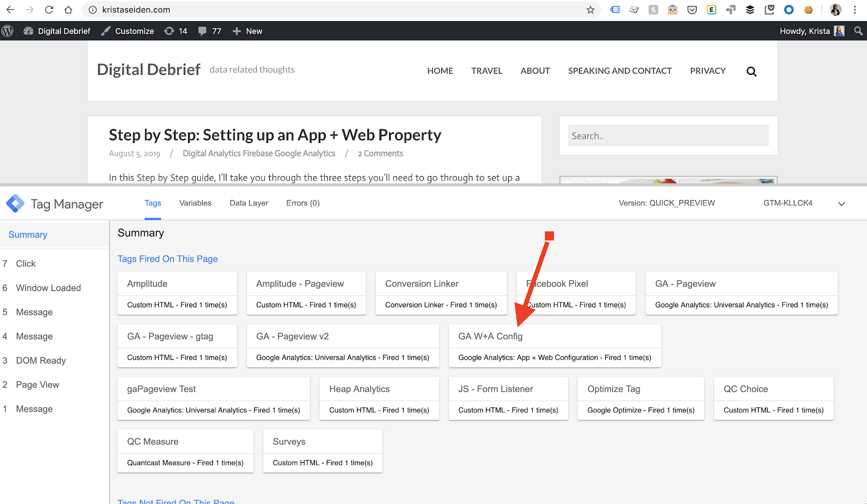Open the Data Layer tab
This screenshot has width=867, height=504.
tap(249, 203)
